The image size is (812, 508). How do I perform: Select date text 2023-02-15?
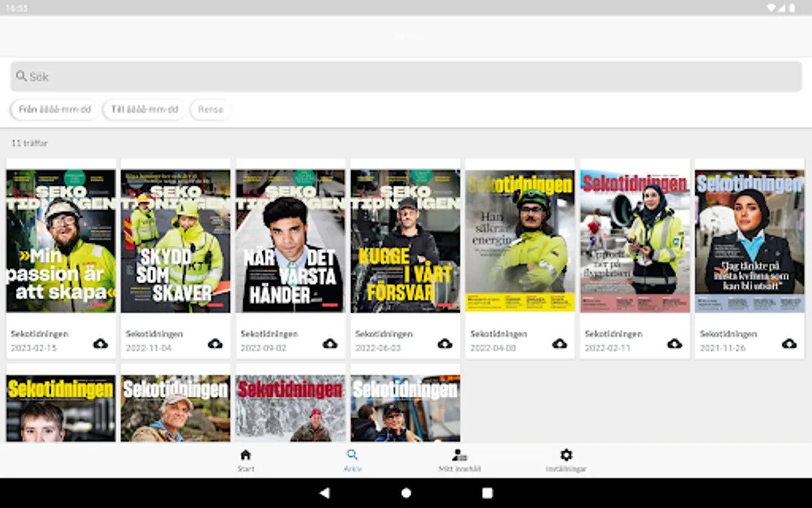34,348
